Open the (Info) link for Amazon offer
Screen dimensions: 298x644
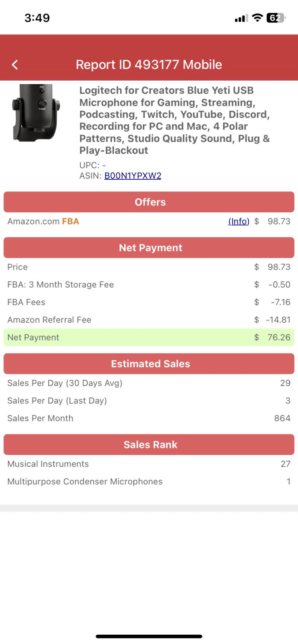tap(239, 221)
